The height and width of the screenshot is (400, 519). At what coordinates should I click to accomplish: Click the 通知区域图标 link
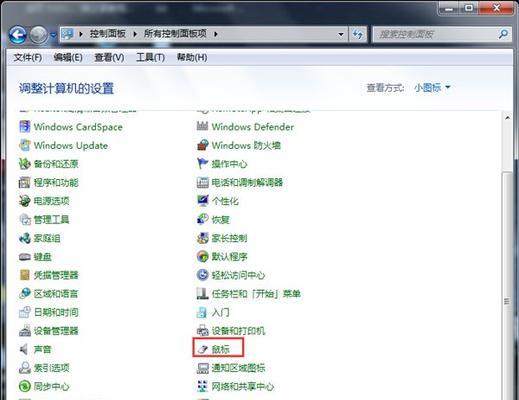point(238,368)
